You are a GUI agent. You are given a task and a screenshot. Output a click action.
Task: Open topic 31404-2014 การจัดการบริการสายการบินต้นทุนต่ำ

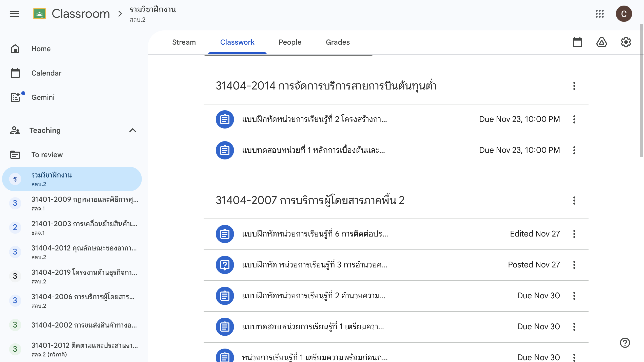click(326, 86)
